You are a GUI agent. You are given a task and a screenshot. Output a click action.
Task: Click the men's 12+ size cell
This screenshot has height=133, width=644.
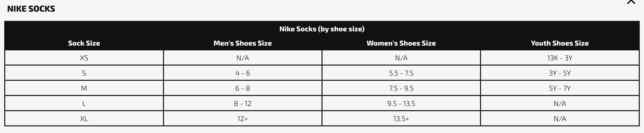click(242, 119)
